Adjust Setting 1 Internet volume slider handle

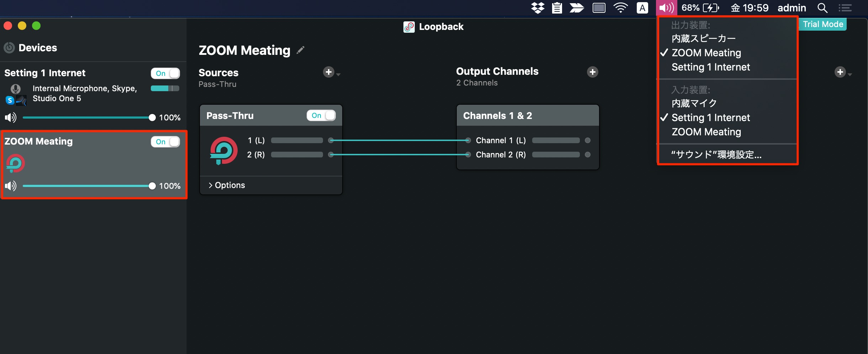click(x=152, y=118)
